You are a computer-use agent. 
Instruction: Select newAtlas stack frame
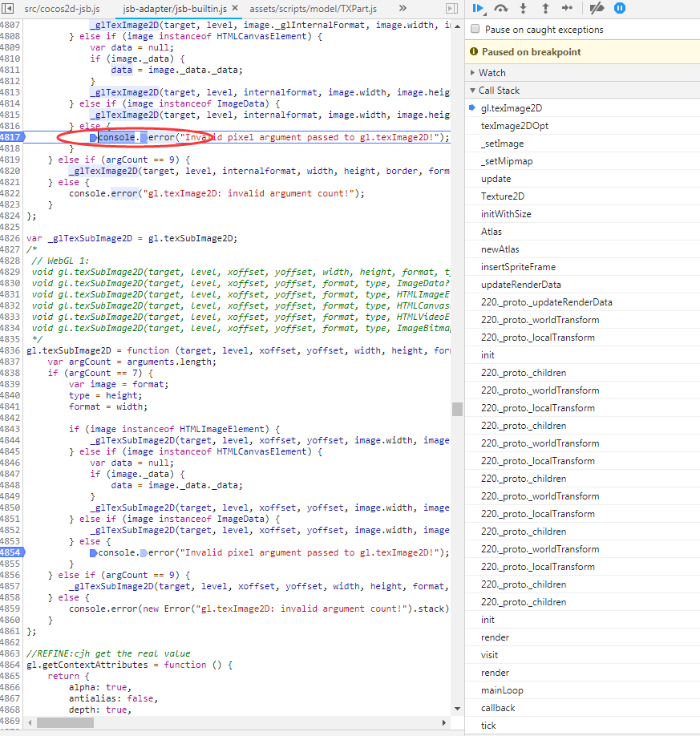(x=582, y=249)
